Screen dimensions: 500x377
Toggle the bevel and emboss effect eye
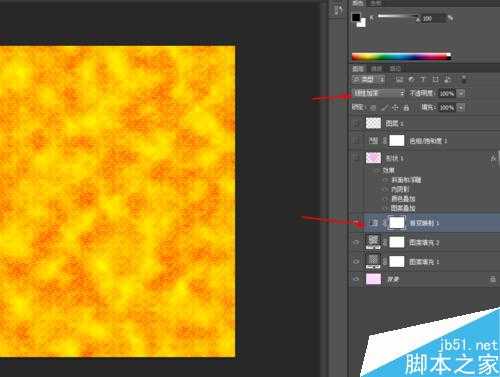(386, 180)
